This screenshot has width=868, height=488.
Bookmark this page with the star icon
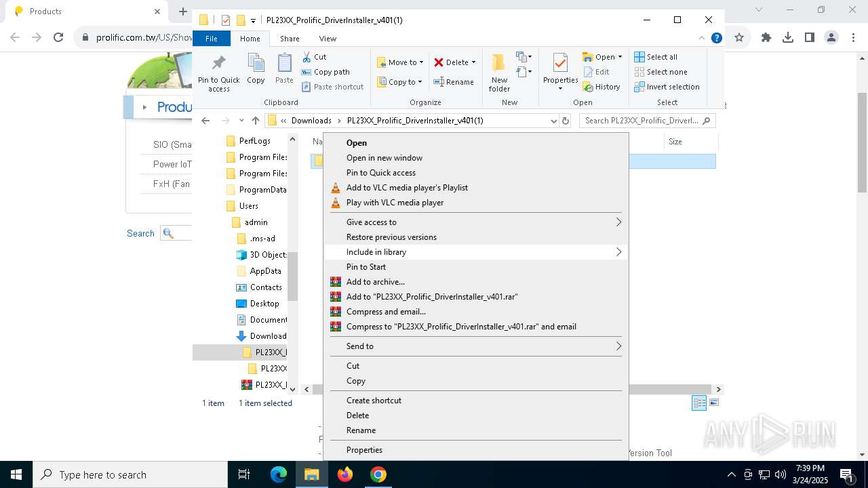coord(739,38)
